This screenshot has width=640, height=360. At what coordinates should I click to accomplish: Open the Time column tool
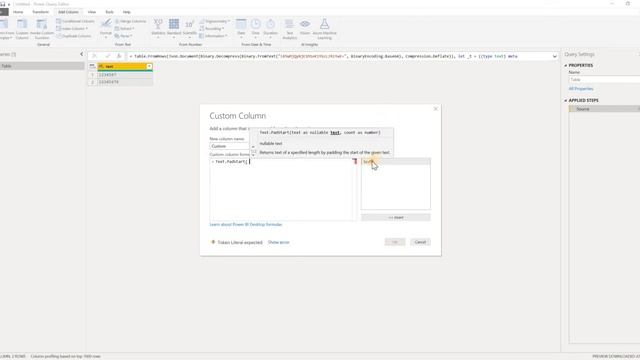click(x=256, y=28)
